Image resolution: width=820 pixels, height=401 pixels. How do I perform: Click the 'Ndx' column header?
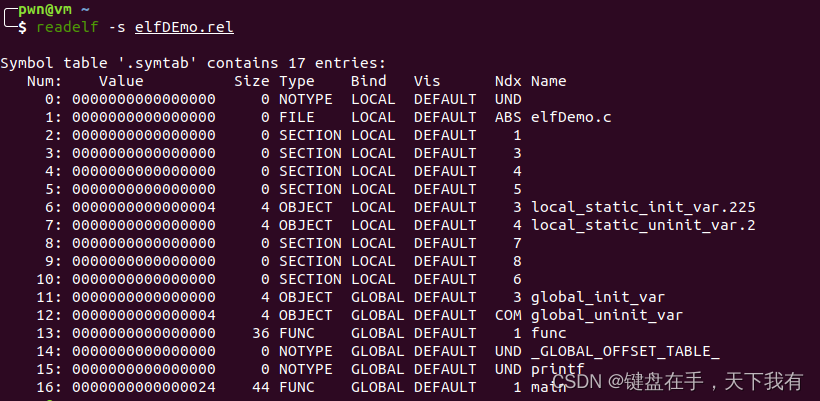point(508,81)
